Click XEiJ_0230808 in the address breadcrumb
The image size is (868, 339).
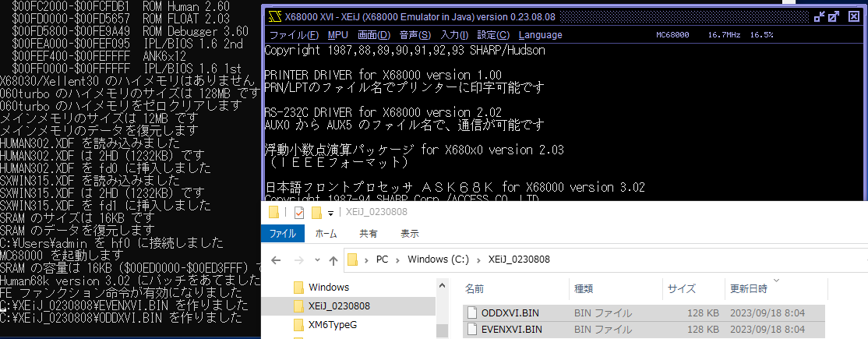coord(519,260)
